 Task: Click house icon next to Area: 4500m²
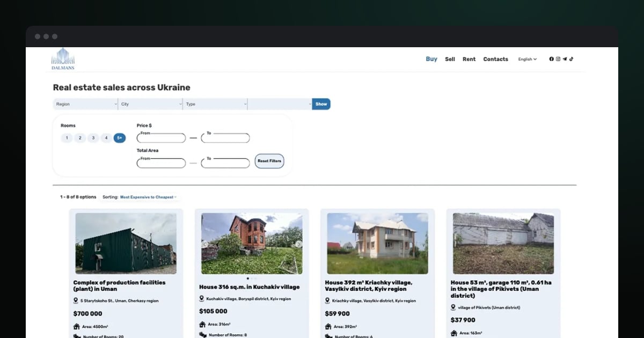coord(76,327)
